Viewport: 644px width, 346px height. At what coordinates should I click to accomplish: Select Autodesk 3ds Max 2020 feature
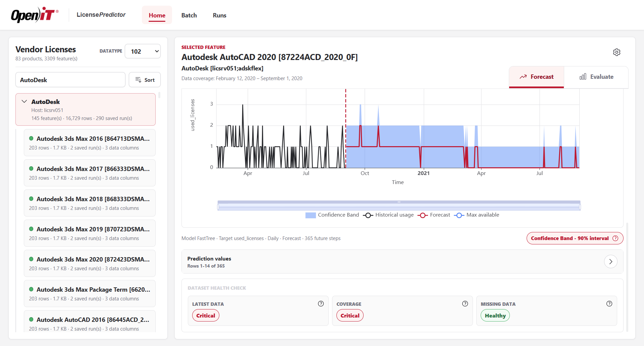(90, 264)
